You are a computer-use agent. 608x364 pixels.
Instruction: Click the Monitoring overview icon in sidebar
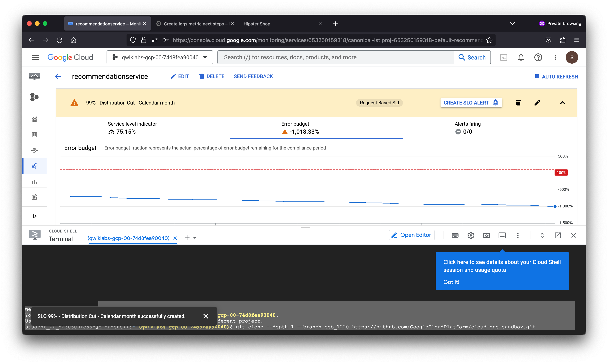click(x=34, y=76)
